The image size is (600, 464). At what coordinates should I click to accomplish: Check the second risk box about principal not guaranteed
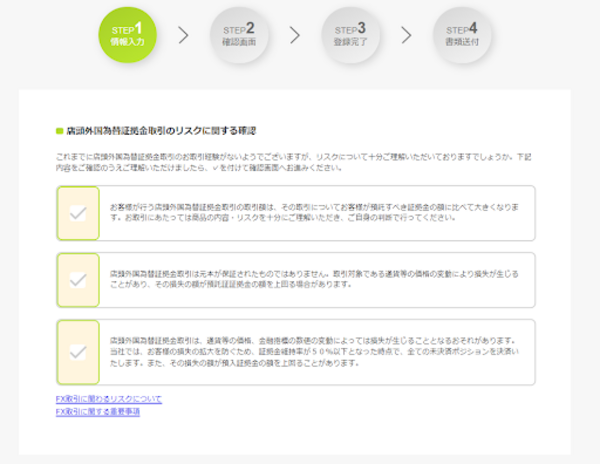78,280
